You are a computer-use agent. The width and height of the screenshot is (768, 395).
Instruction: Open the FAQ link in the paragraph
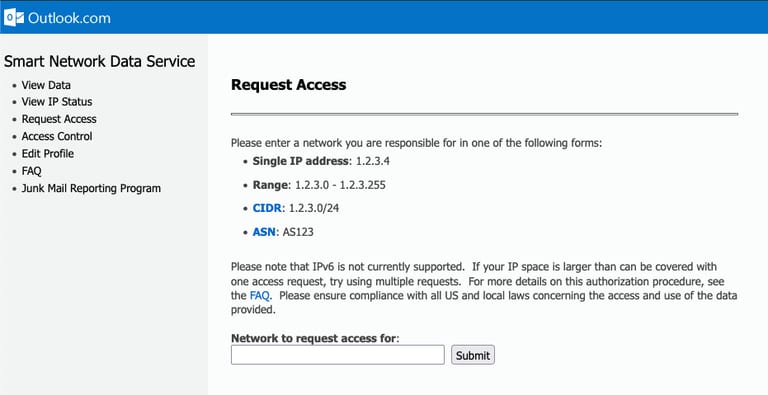(259, 296)
